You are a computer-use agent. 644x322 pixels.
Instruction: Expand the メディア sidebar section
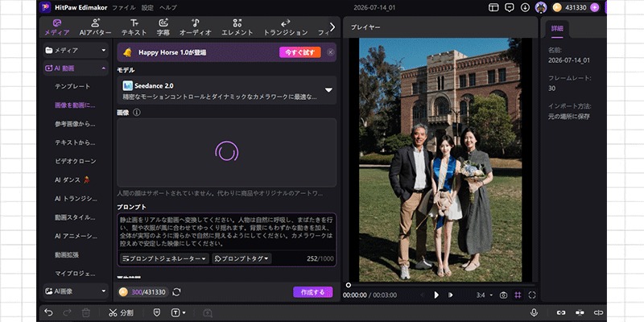coord(76,50)
